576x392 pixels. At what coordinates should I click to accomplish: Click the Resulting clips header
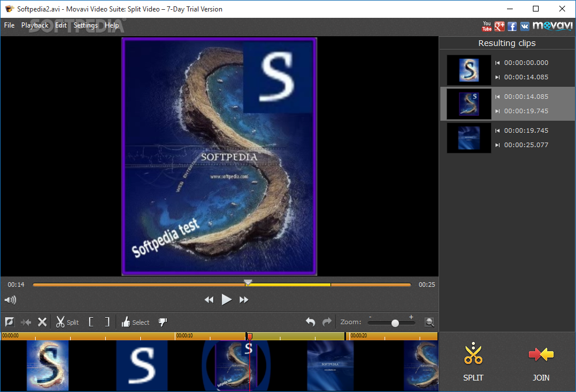click(x=507, y=43)
